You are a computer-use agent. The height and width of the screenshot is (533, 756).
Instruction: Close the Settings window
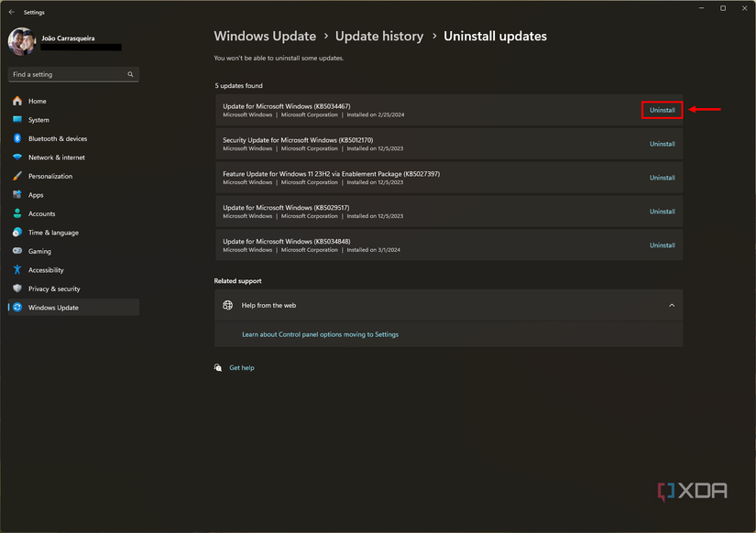tap(744, 8)
